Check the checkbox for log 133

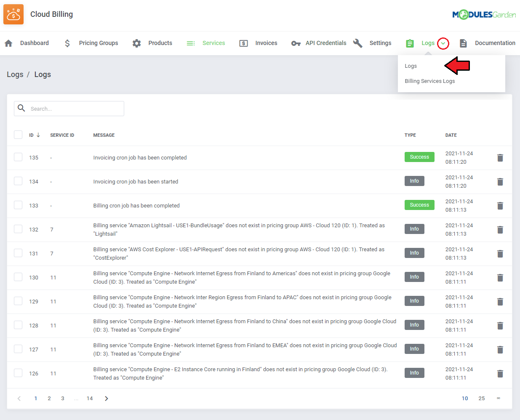tap(18, 205)
